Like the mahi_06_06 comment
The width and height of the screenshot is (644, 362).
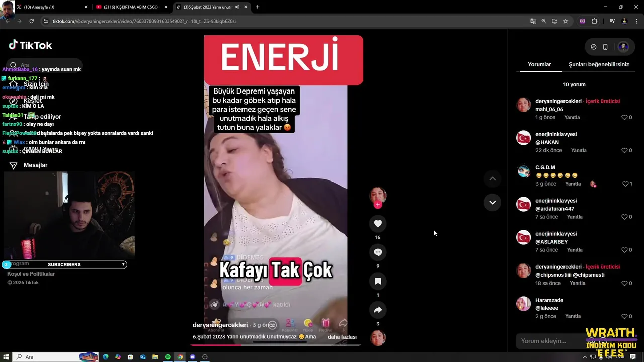pos(624,117)
